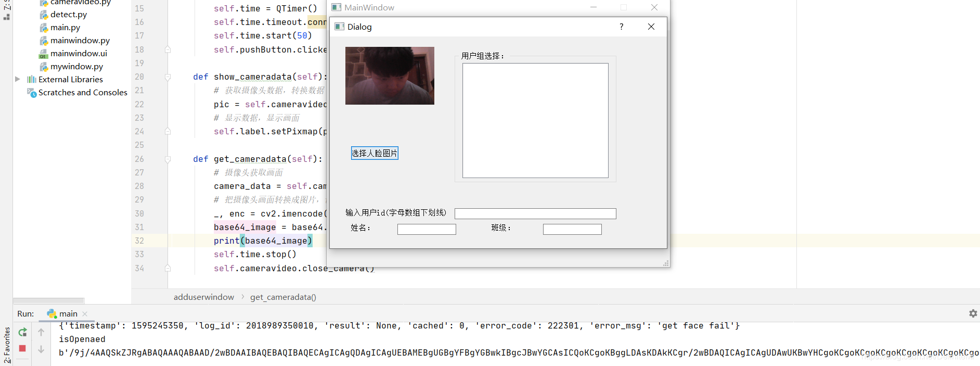This screenshot has height=366, width=980.
Task: Click the up arrow in Run panel
Action: 41,332
